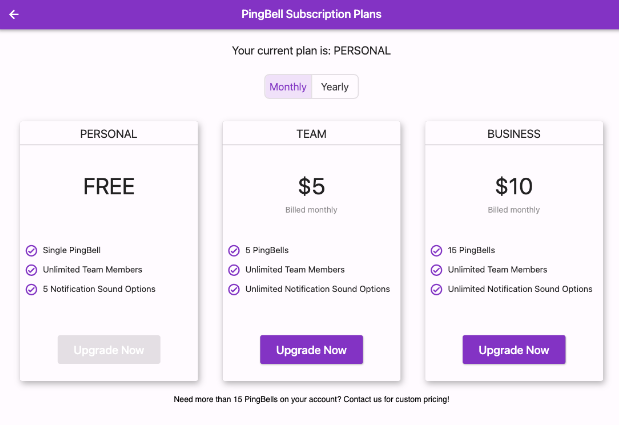Image resolution: width=619 pixels, height=425 pixels.
Task: Upgrade to the Team plan
Action: click(311, 350)
